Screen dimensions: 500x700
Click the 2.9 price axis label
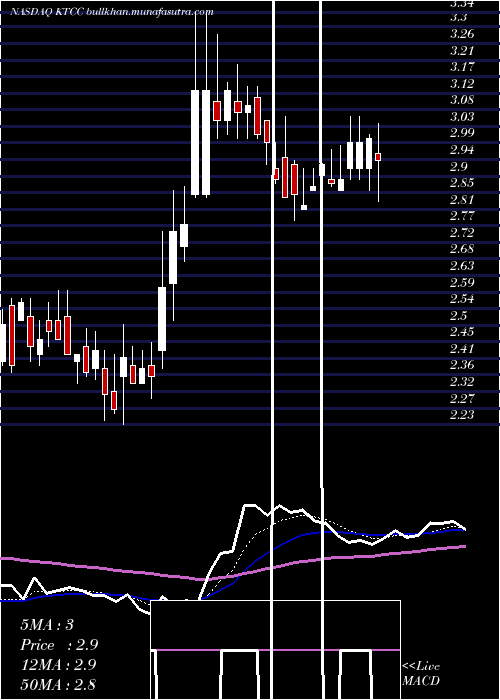pyautogui.click(x=459, y=167)
